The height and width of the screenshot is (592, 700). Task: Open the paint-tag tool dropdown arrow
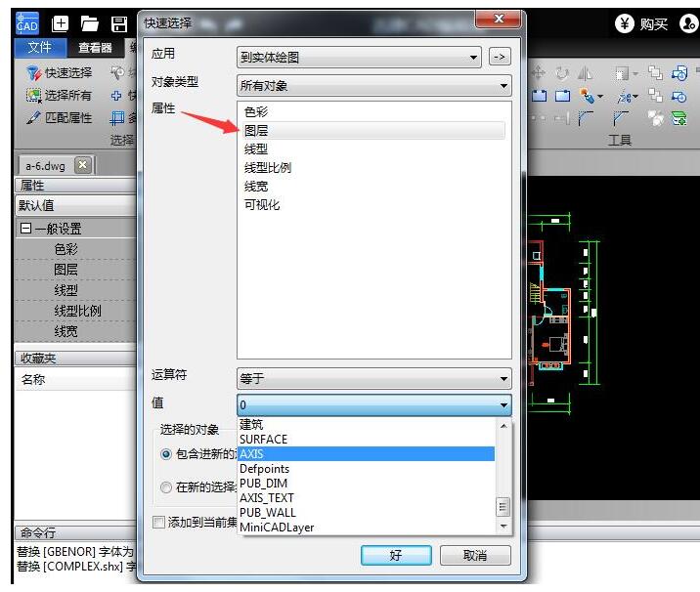[600, 97]
